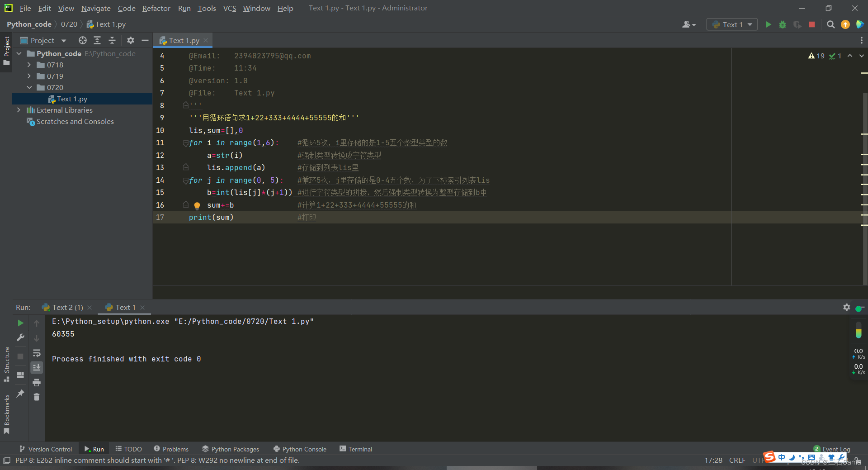Open the Refactor menu
The width and height of the screenshot is (868, 470).
(x=156, y=8)
